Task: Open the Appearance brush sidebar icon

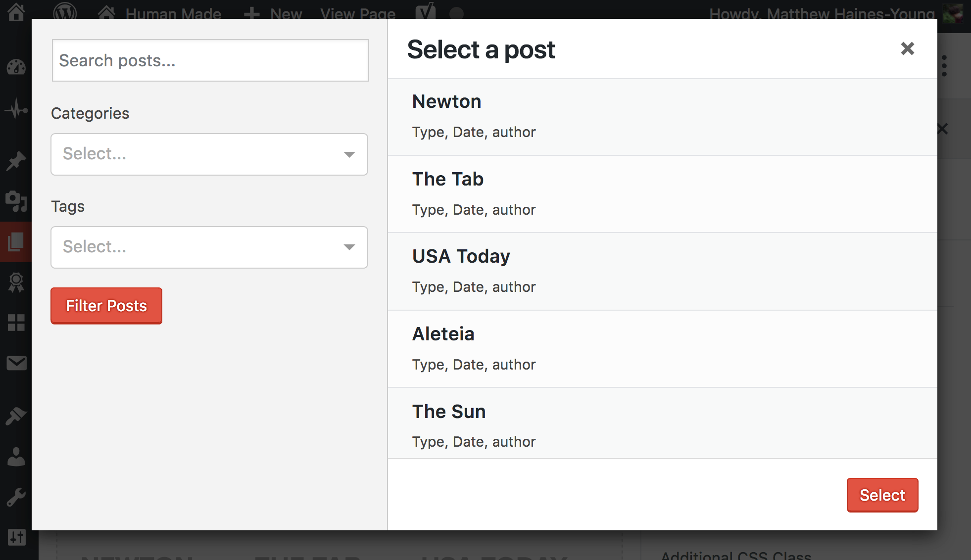Action: [x=16, y=416]
